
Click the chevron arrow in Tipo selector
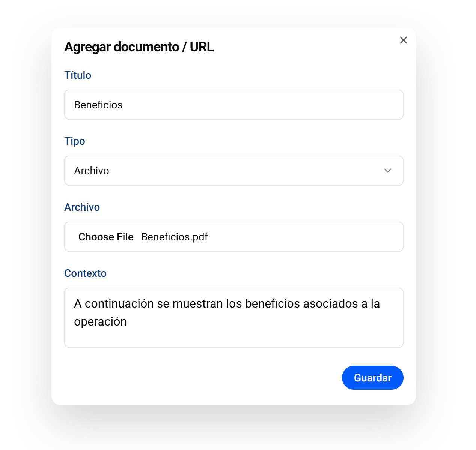388,171
